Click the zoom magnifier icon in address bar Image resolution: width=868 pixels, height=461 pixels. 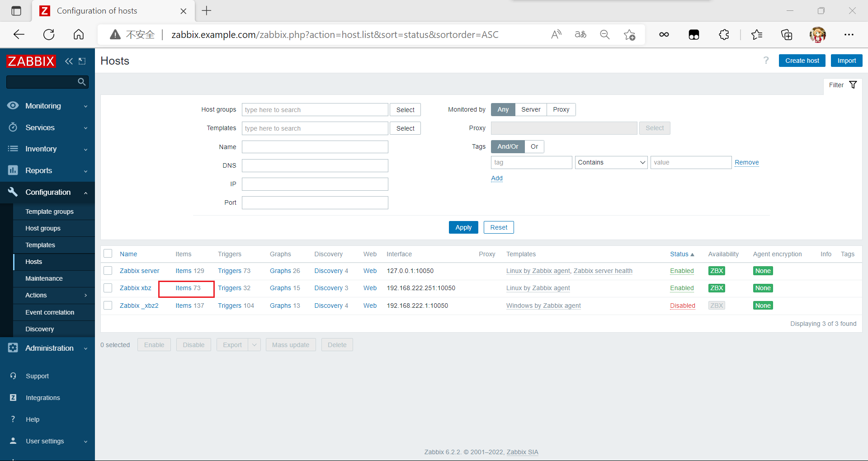click(x=605, y=34)
